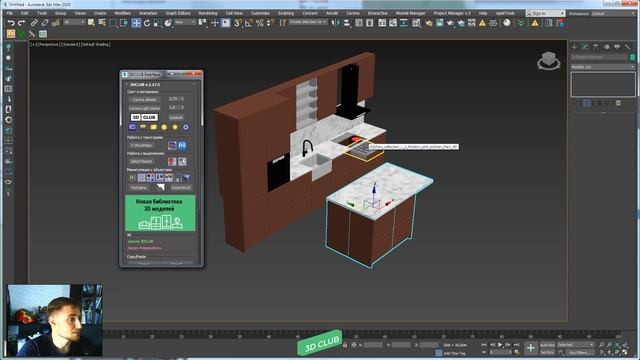Switch to the Modify panel tab
The image size is (640, 360).
coord(585,47)
